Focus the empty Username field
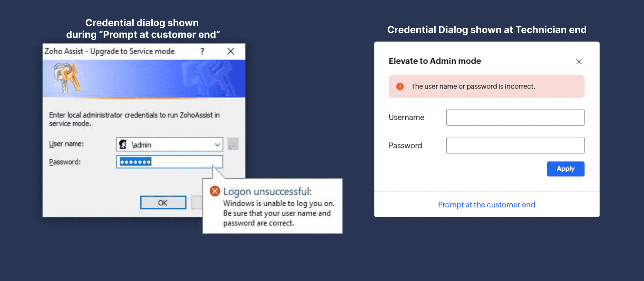644x281 pixels. coord(515,117)
